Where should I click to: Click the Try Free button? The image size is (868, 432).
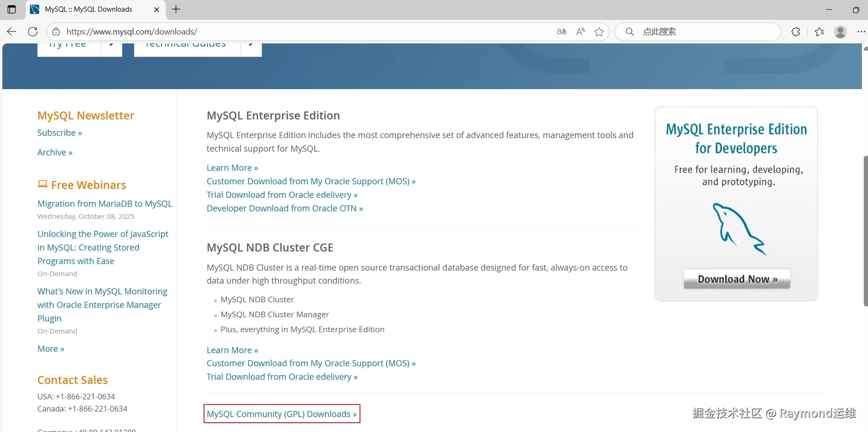click(x=79, y=49)
